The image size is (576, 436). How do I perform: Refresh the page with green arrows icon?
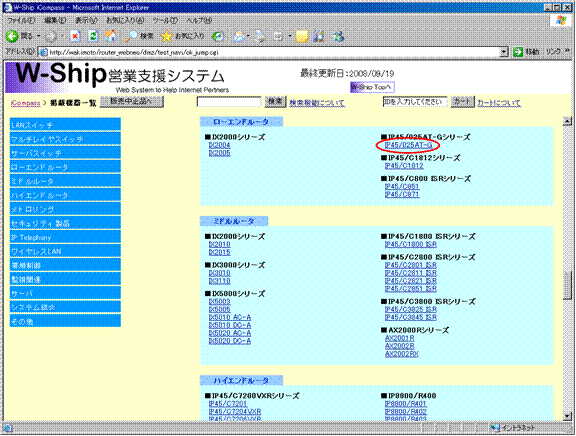click(x=93, y=36)
